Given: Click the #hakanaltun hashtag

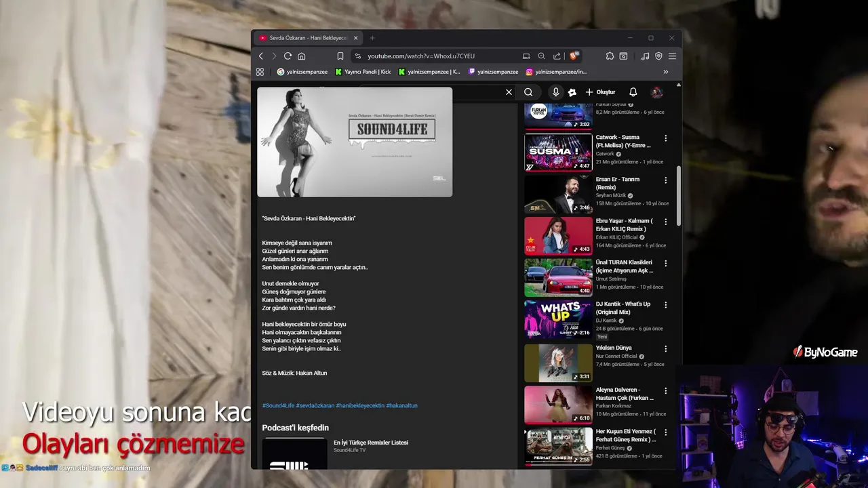Looking at the screenshot, I should 401,405.
